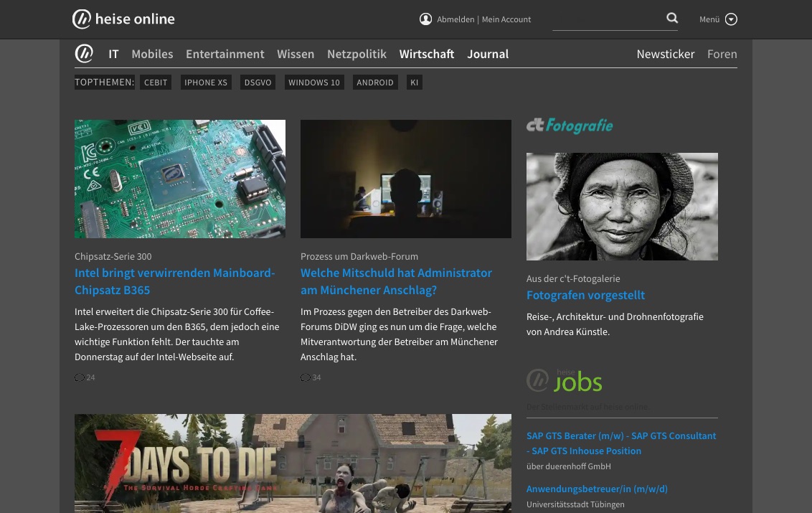Screen dimensions: 812x513
Task: Expand the Menü dropdown
Action: tap(717, 19)
